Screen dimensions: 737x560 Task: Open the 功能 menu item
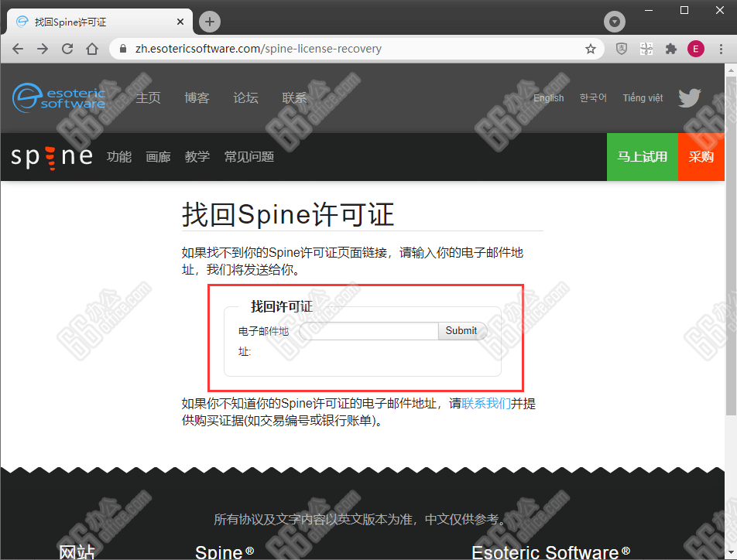click(x=119, y=157)
